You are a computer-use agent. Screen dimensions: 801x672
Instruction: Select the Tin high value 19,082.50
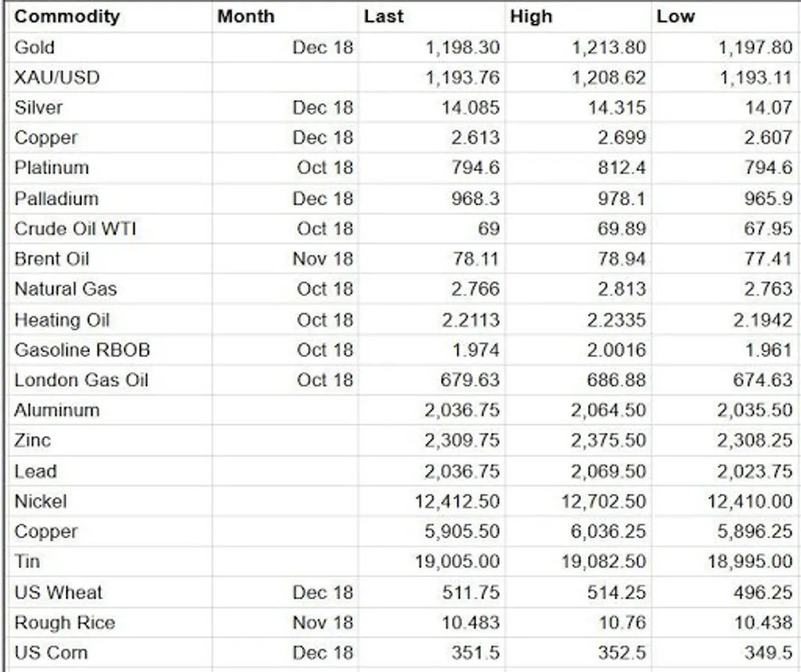(604, 561)
